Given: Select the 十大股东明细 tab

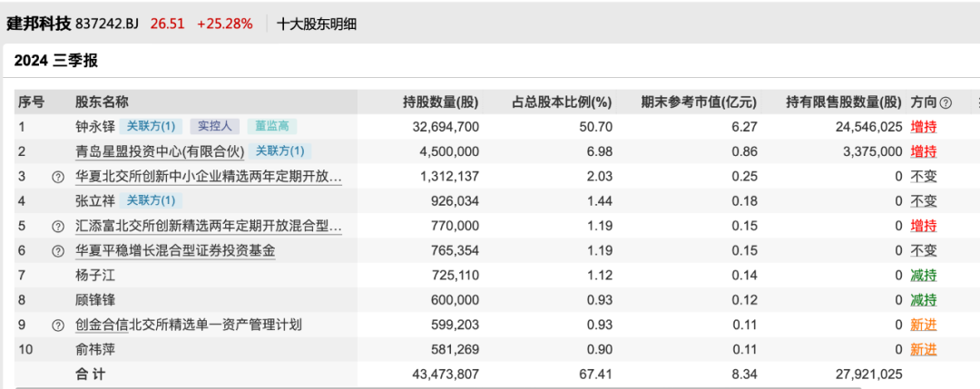Looking at the screenshot, I should pyautogui.click(x=317, y=24).
